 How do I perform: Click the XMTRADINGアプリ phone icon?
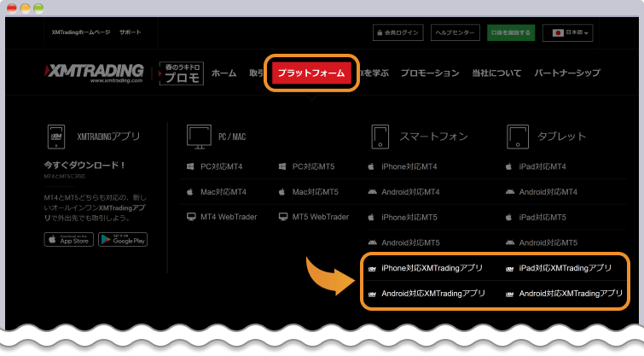(x=56, y=137)
